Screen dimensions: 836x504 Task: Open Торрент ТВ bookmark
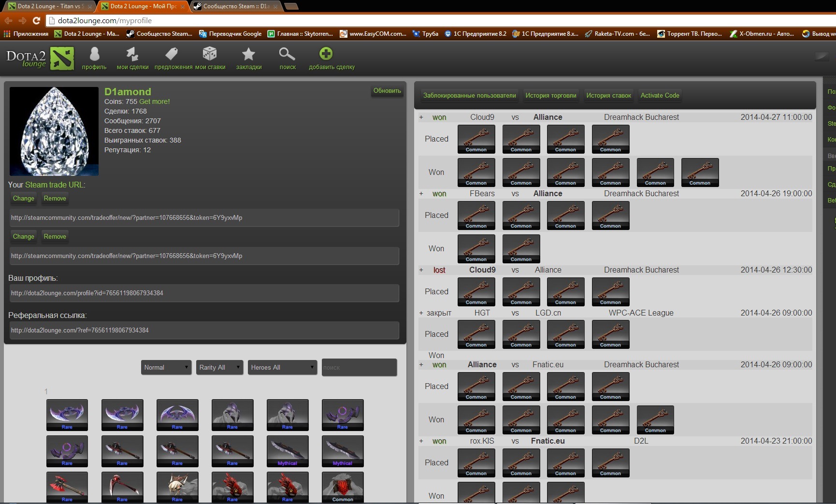coord(690,34)
